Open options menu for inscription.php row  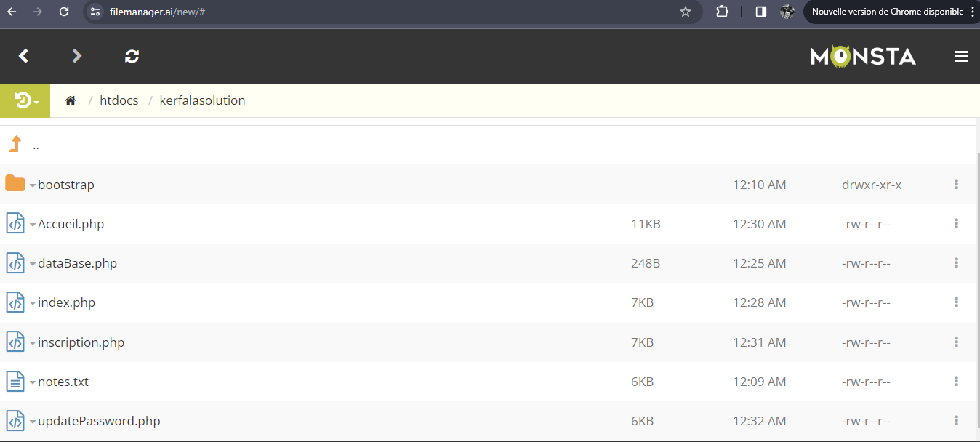click(956, 342)
